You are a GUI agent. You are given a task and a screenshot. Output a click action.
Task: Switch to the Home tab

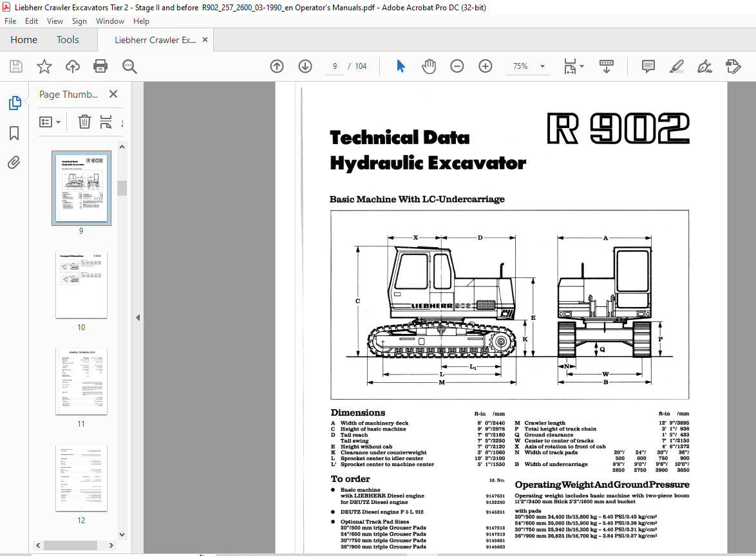point(24,39)
